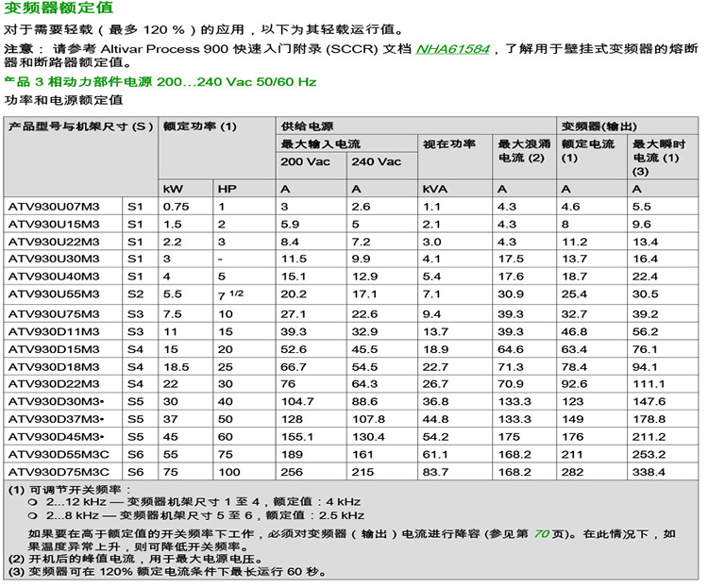
Task: Click the 64.6 surge current value
Action: (510, 349)
